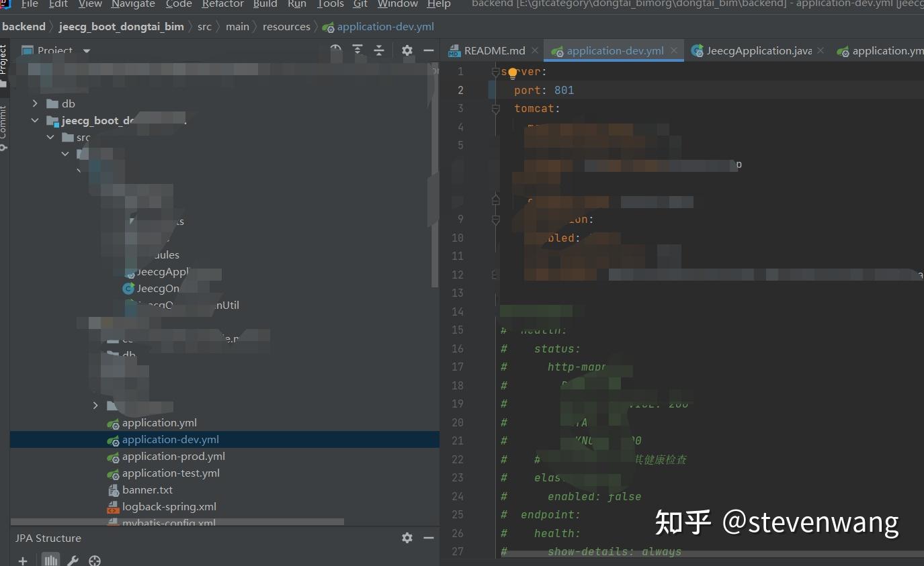This screenshot has width=924, height=566.
Task: Close the application-dev.yml editor tab
Action: click(x=674, y=50)
